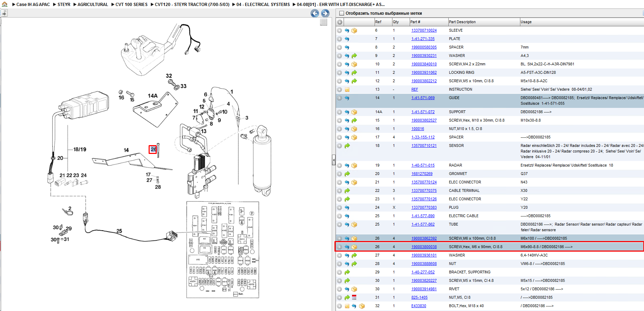Click the green arrow on the LOCKING RING row
The image size is (644, 311).
tap(354, 73)
